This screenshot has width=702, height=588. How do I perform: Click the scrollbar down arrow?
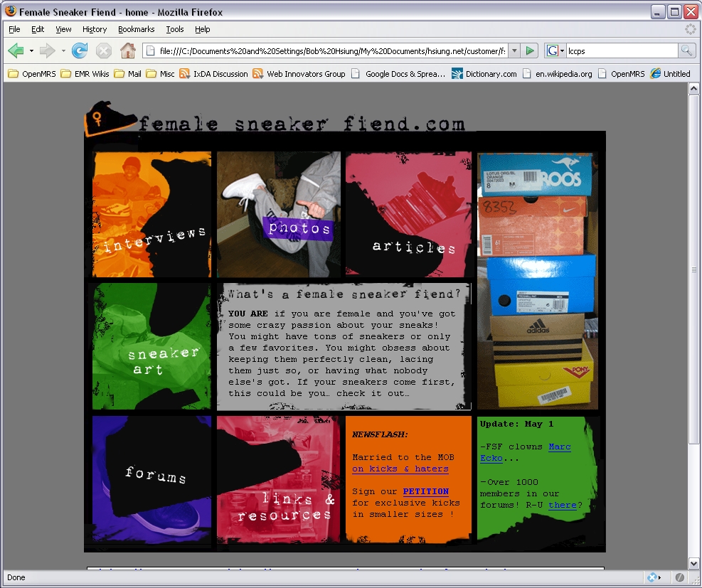click(694, 563)
